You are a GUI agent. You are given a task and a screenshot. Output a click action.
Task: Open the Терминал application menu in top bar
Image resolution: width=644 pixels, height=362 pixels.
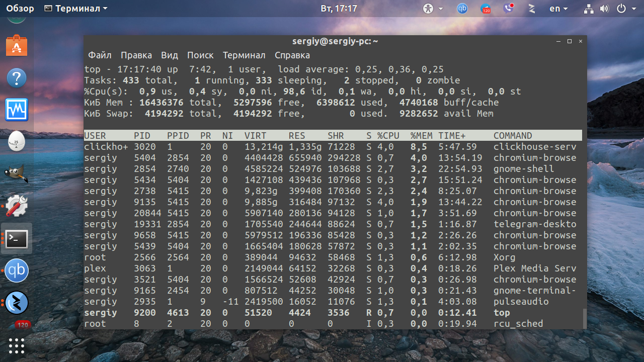point(75,9)
